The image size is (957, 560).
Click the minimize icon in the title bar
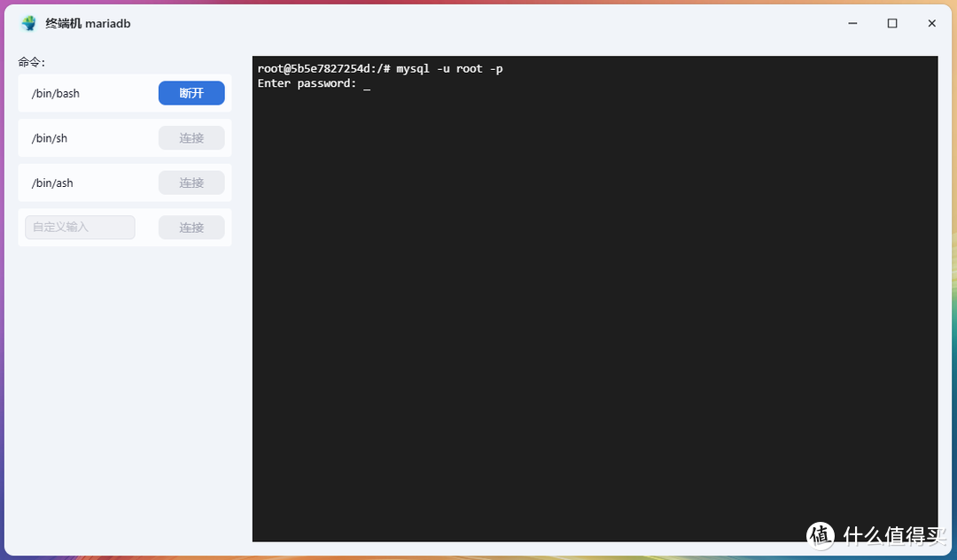[852, 23]
